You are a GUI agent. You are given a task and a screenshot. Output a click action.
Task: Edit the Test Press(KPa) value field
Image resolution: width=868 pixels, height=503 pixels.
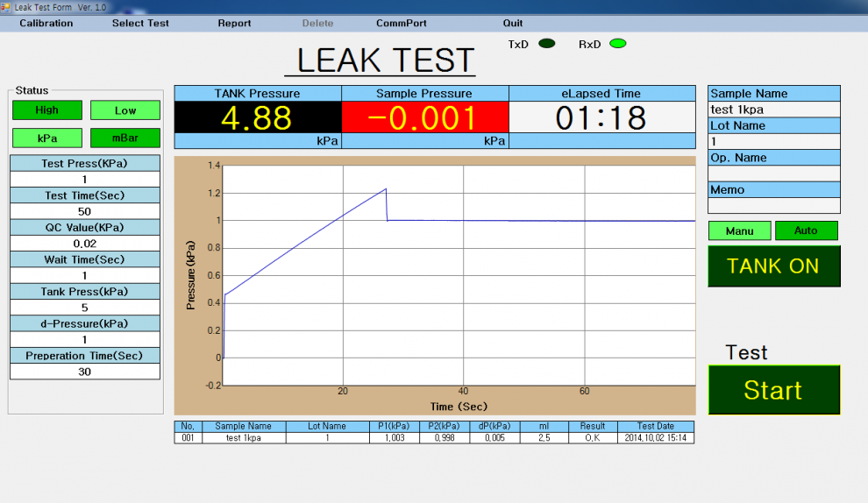pyautogui.click(x=85, y=180)
